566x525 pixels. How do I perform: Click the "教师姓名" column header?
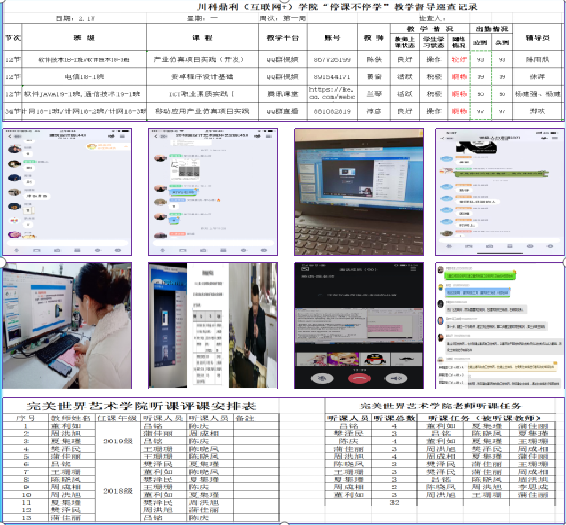pyautogui.click(x=71, y=418)
